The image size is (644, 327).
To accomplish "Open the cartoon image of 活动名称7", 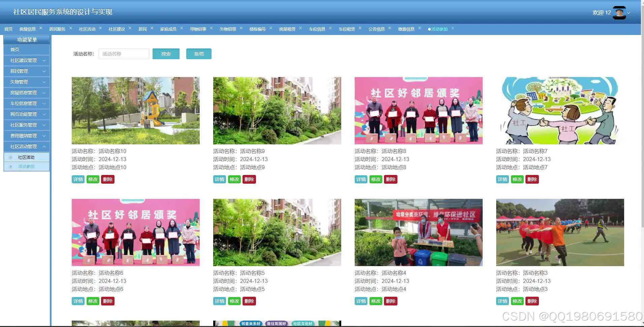I will pyautogui.click(x=560, y=111).
